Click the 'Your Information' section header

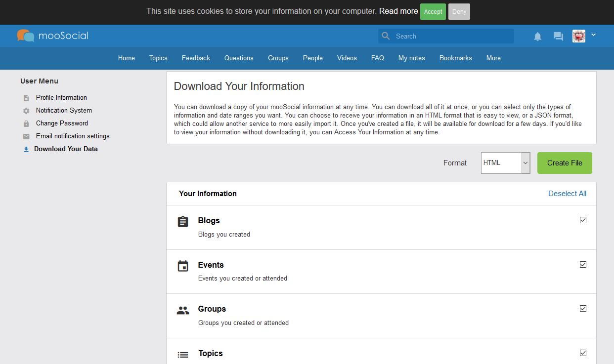(208, 194)
